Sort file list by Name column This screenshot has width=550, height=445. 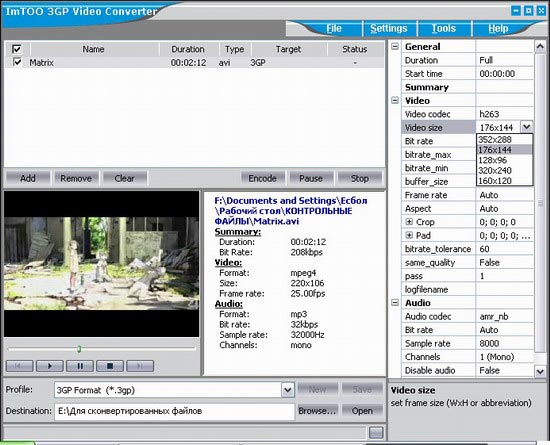click(93, 49)
